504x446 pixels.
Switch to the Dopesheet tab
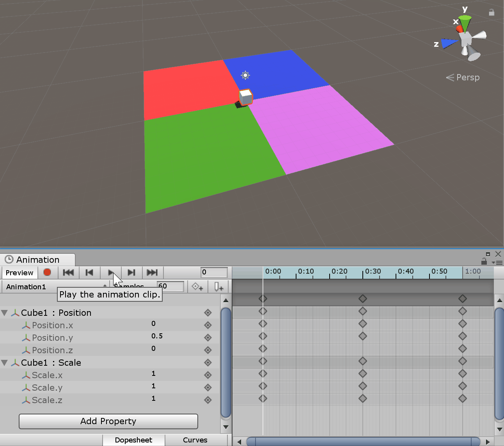click(133, 440)
